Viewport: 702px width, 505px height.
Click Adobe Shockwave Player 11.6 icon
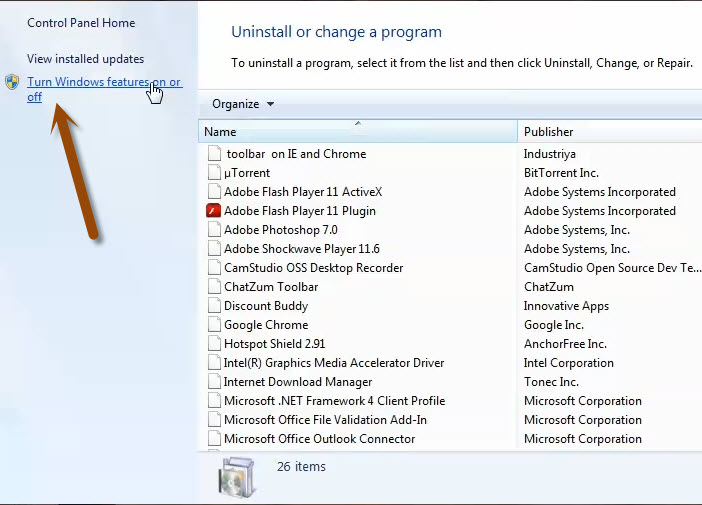click(214, 248)
